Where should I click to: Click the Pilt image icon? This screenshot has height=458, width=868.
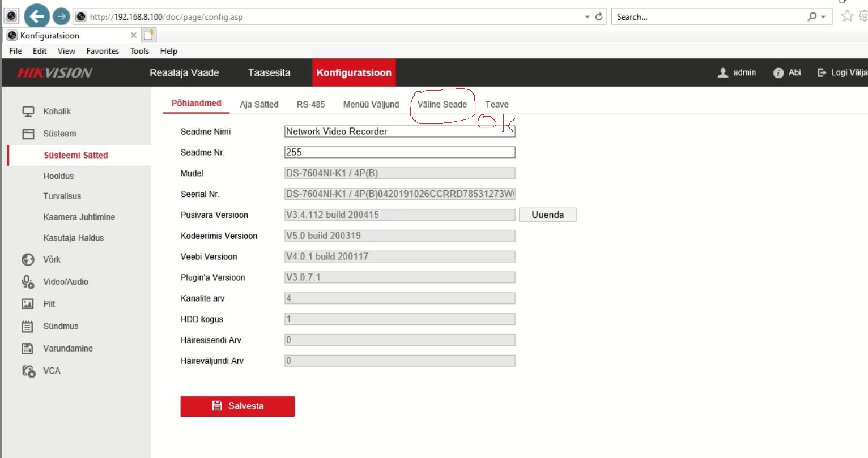click(x=28, y=304)
